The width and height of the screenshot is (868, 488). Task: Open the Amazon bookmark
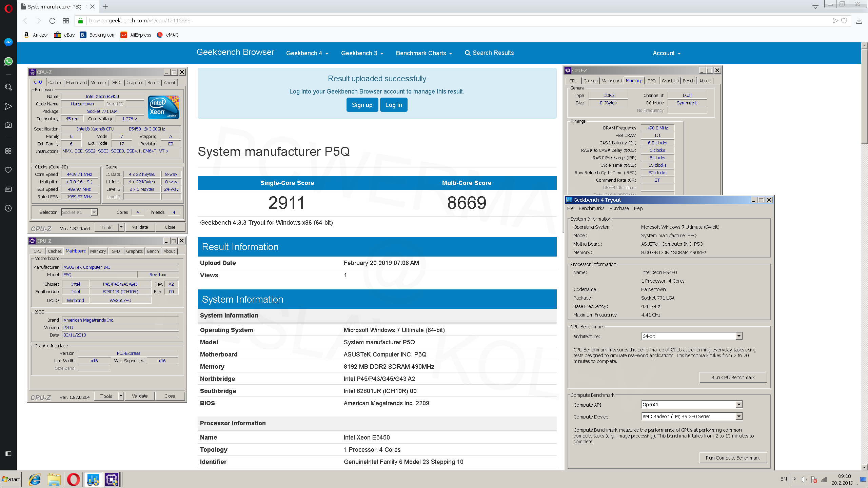tap(37, 35)
